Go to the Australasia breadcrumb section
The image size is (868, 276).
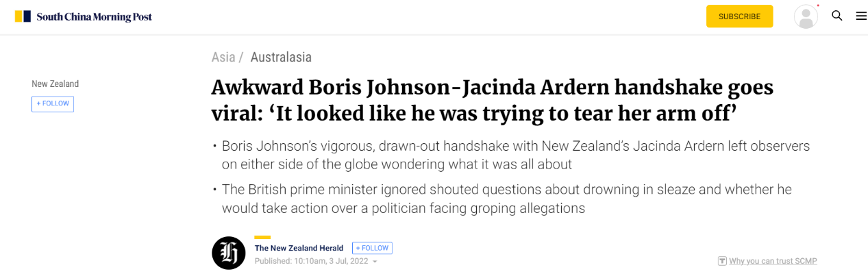281,58
